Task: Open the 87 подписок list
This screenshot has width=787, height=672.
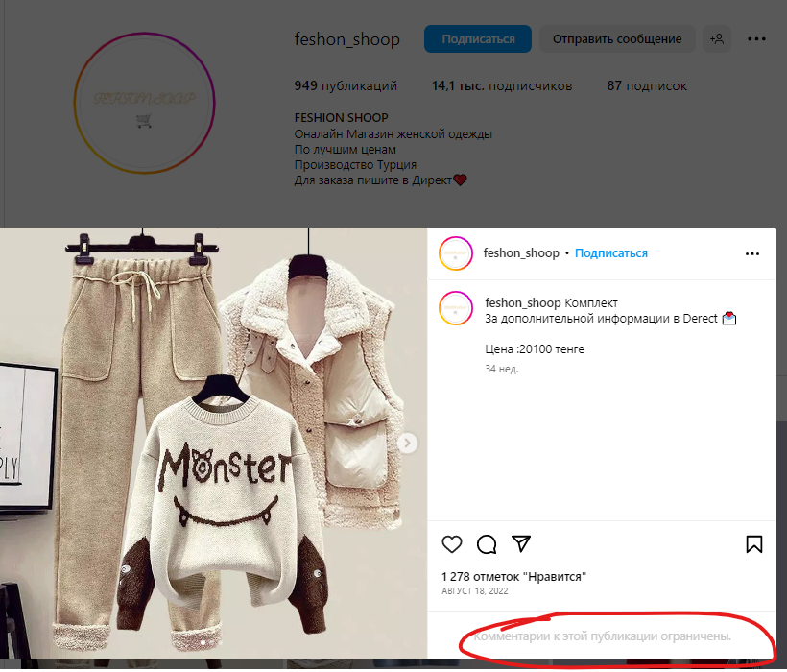Action: pos(647,86)
